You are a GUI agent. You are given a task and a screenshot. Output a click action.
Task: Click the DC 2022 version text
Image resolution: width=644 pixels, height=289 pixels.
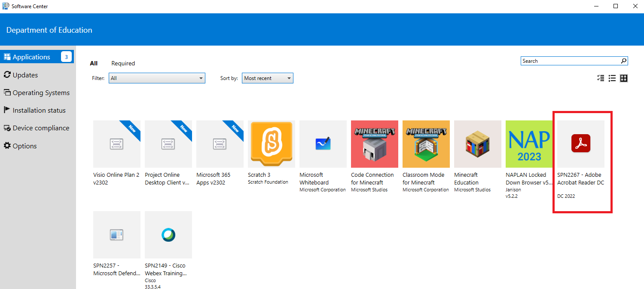(566, 196)
